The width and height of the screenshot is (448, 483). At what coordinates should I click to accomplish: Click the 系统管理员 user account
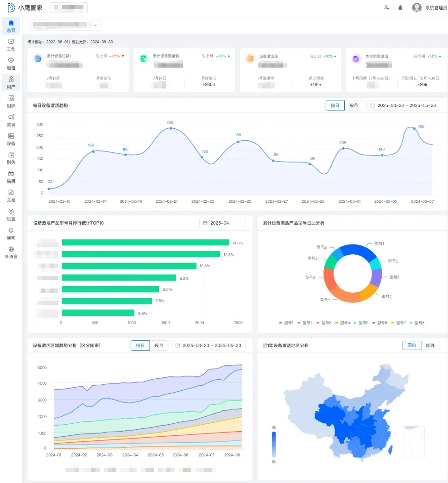429,8
